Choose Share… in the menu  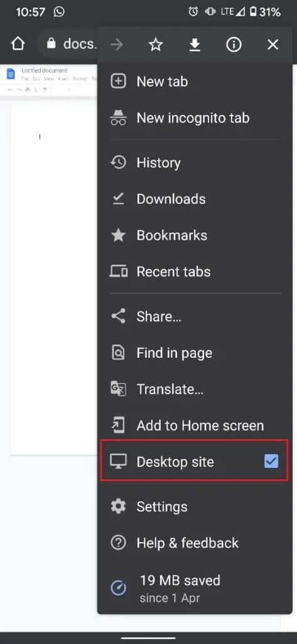(x=195, y=317)
